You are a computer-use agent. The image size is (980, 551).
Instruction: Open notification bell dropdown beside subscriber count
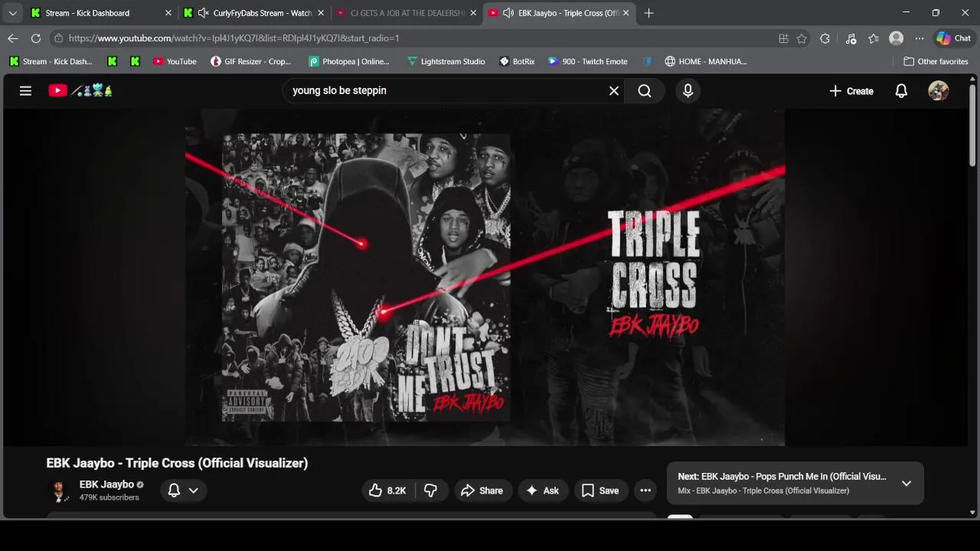pos(183,491)
